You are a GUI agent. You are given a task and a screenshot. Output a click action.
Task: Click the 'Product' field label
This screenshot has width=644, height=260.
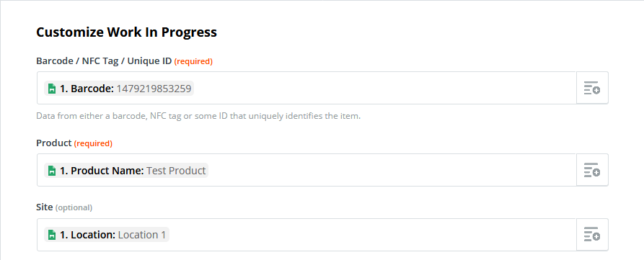54,143
